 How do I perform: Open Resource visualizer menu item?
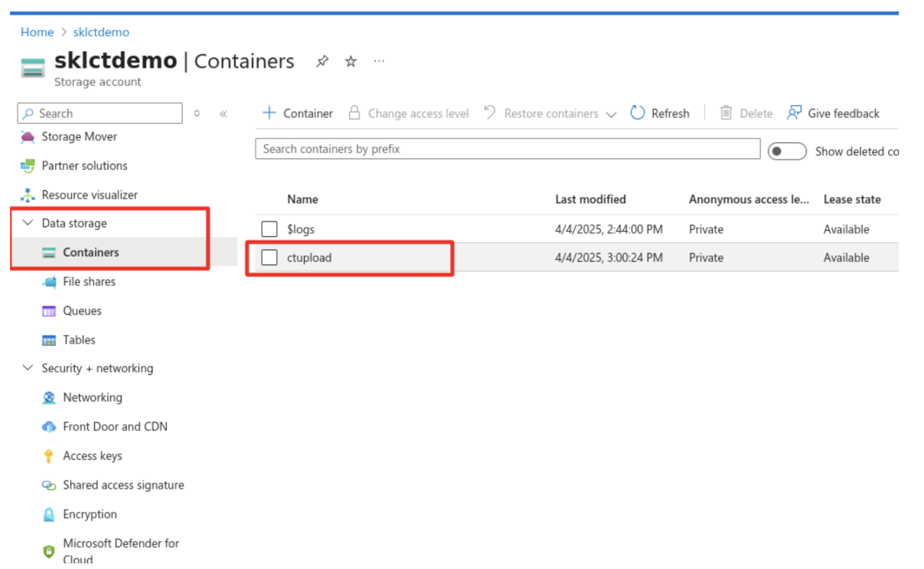89,195
